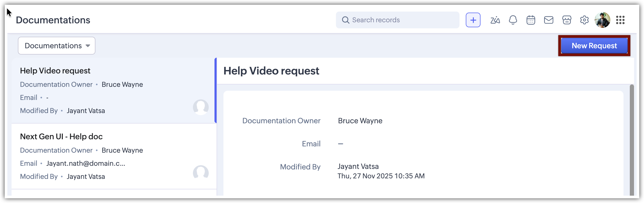Viewport: 644px width, 203px height.
Task: Click the Jayant.nath@domain.c... email in list
Action: click(86, 163)
